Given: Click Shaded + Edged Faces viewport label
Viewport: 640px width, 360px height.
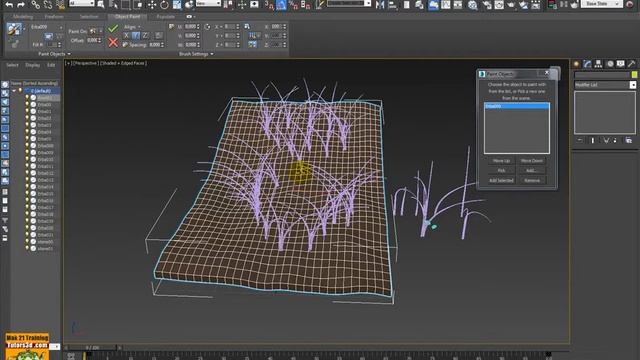Looking at the screenshot, I should coord(124,63).
